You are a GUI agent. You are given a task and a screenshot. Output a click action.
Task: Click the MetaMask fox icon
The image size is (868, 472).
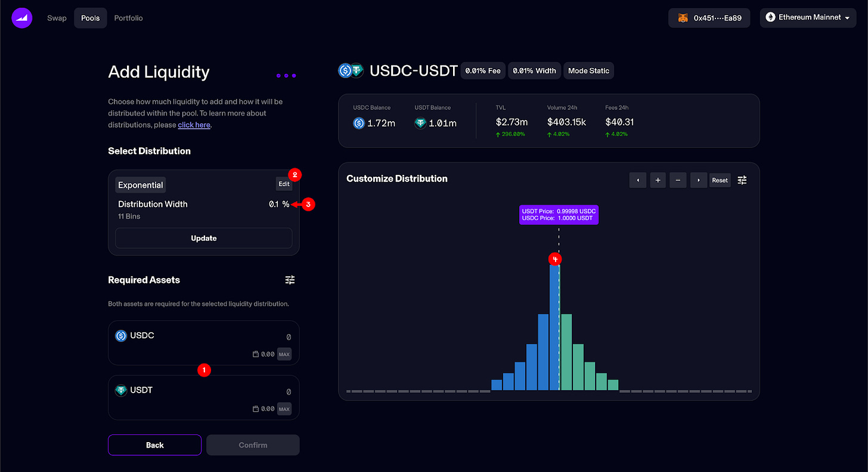tap(683, 18)
